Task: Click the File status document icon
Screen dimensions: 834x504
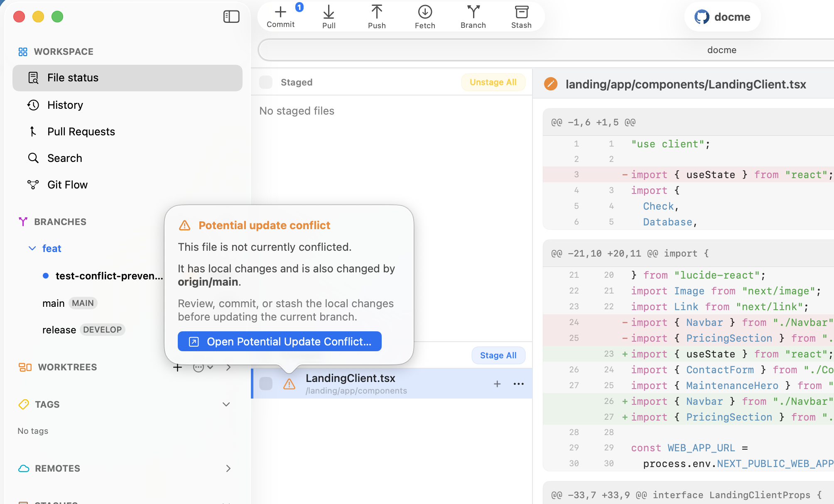Action: click(33, 78)
